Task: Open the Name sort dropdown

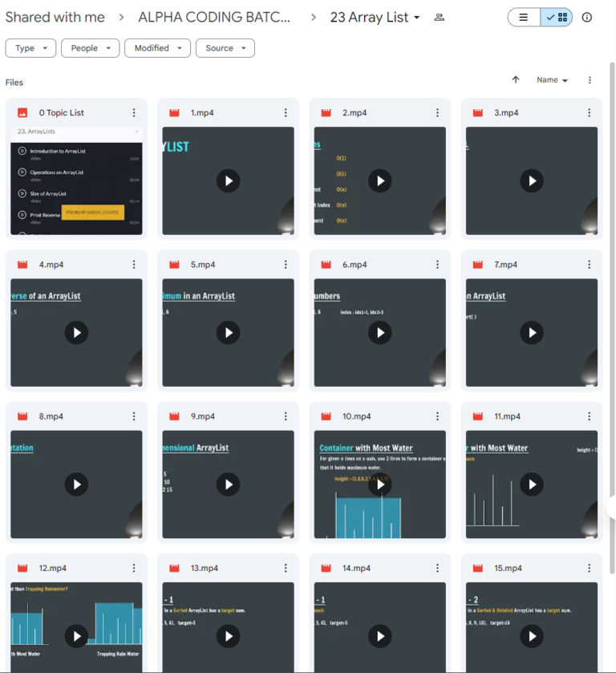Action: (x=552, y=80)
